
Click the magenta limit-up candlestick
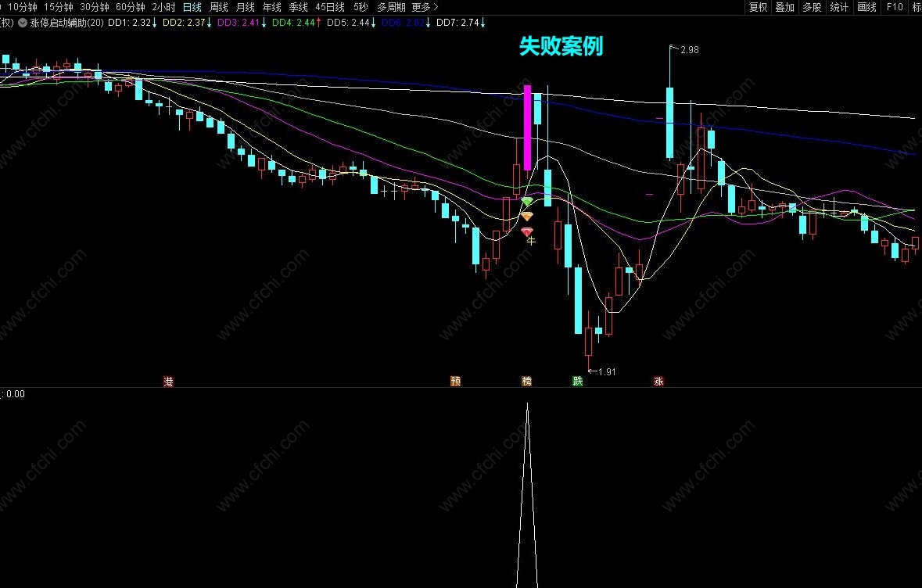pos(527,127)
